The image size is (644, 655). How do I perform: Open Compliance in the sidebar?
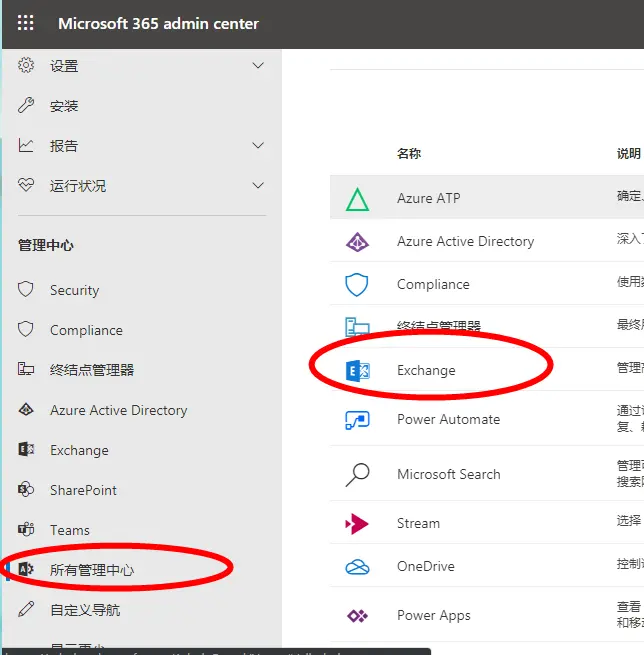86,330
